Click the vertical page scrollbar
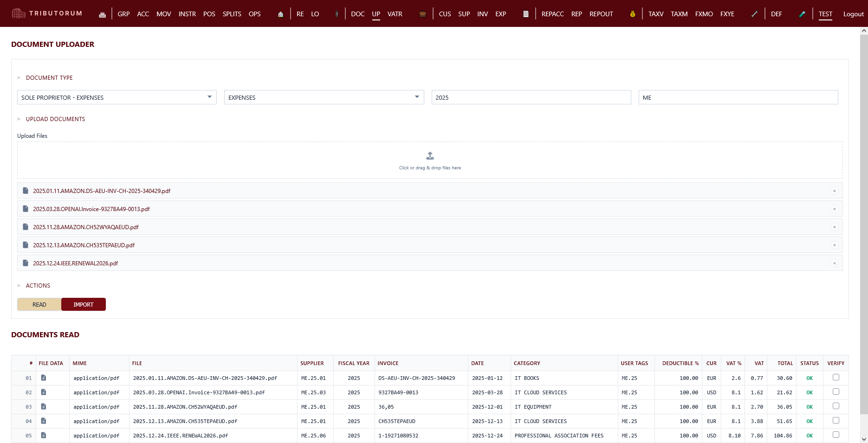The width and height of the screenshot is (868, 443). click(864, 225)
